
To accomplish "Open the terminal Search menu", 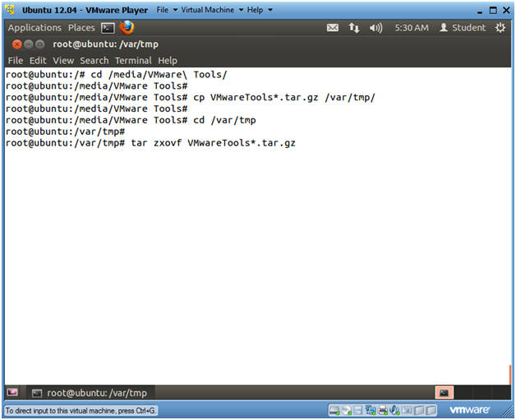I will (x=94, y=61).
